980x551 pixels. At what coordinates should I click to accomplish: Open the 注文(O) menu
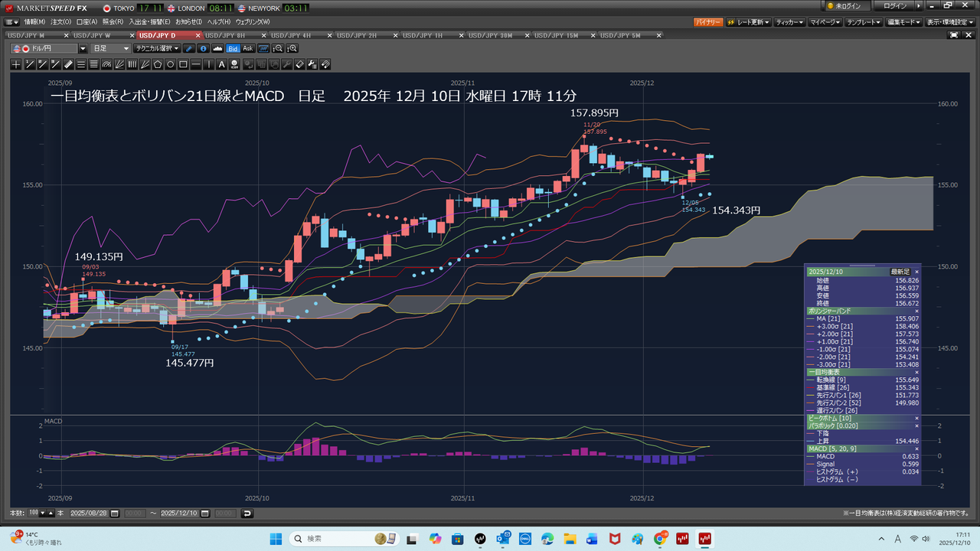(60, 21)
